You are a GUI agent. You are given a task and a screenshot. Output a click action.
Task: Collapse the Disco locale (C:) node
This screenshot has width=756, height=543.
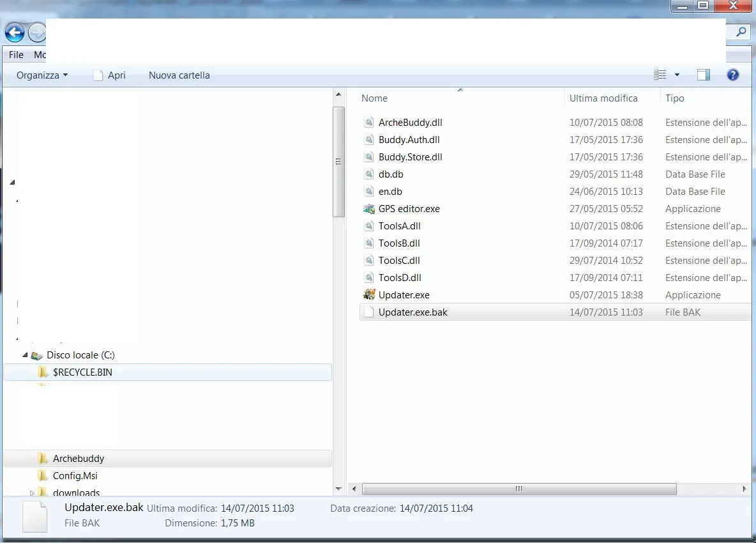26,355
